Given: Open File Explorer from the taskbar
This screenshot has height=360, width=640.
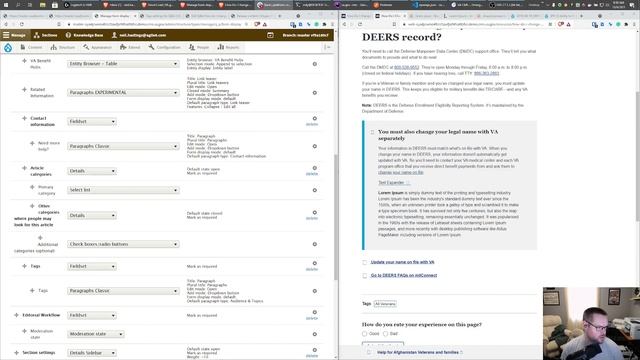Looking at the screenshot, I should click(42, 5).
